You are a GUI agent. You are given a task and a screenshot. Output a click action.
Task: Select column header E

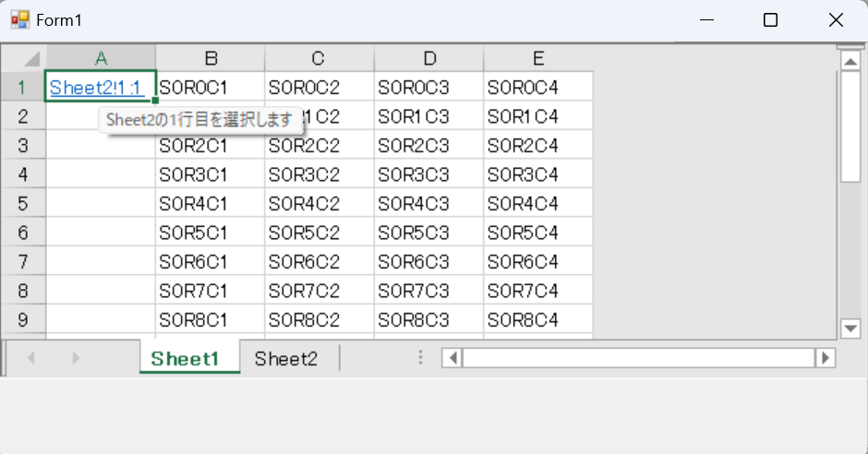click(x=538, y=58)
